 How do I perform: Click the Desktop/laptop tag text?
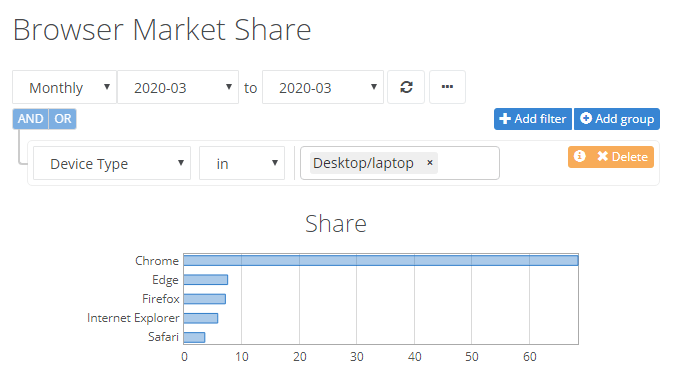pos(363,163)
